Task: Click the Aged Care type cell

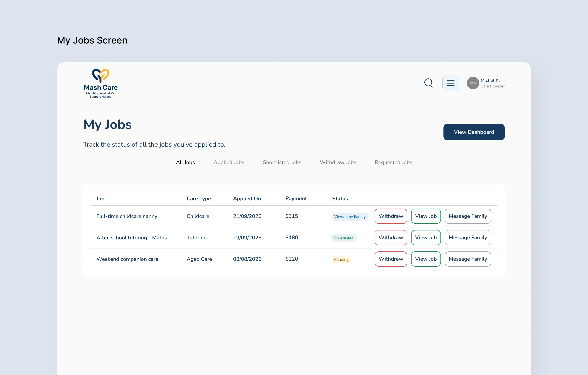Action: (x=199, y=259)
